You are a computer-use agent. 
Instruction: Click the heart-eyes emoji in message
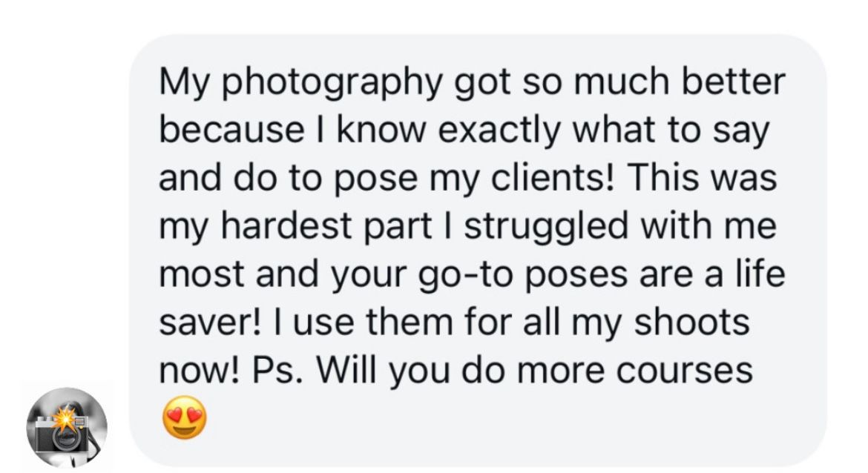183,419
